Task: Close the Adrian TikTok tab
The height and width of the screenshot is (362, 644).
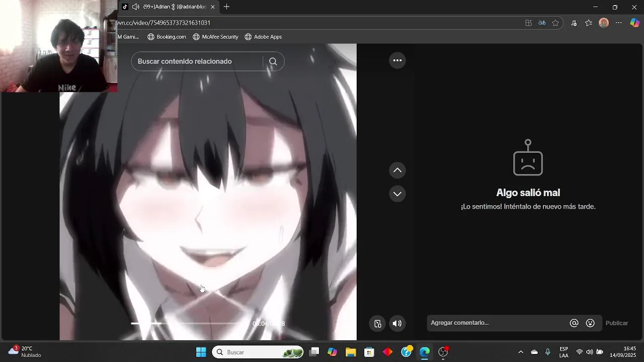Action: pos(213,7)
